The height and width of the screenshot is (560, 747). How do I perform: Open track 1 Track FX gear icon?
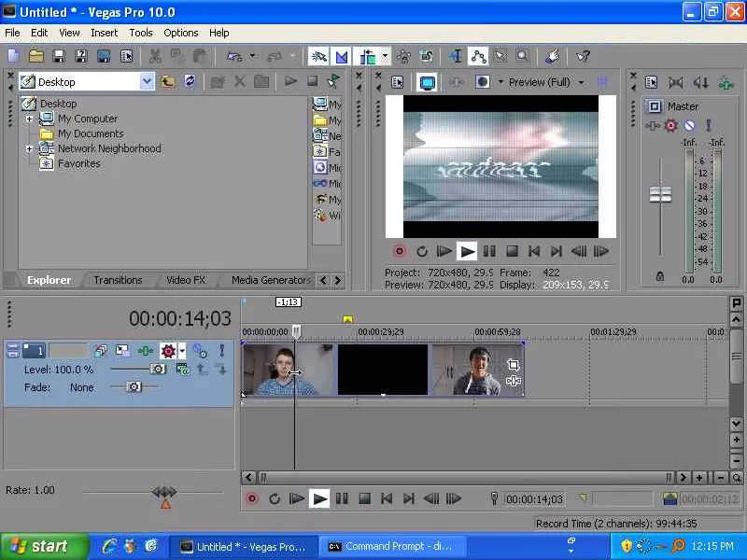[168, 352]
